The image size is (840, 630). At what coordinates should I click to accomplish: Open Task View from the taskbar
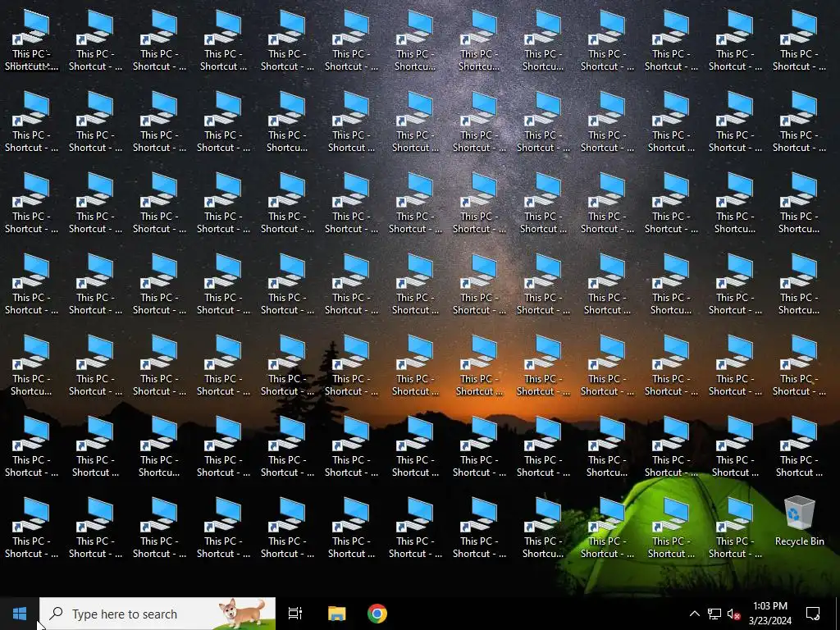pyautogui.click(x=295, y=614)
